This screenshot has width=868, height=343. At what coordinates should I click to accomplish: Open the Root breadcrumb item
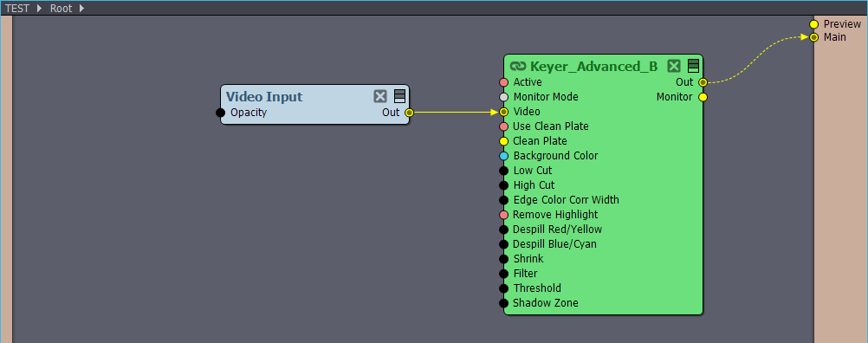point(61,9)
